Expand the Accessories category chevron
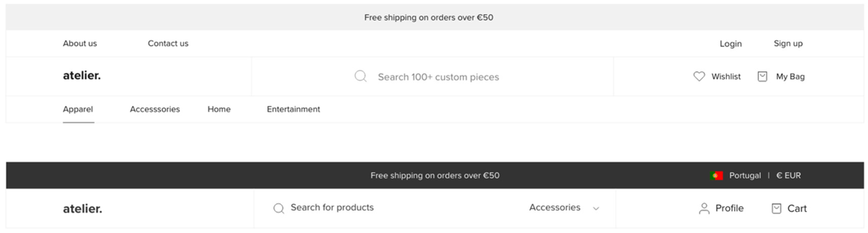Viewport: 868px width, 233px height. [596, 208]
